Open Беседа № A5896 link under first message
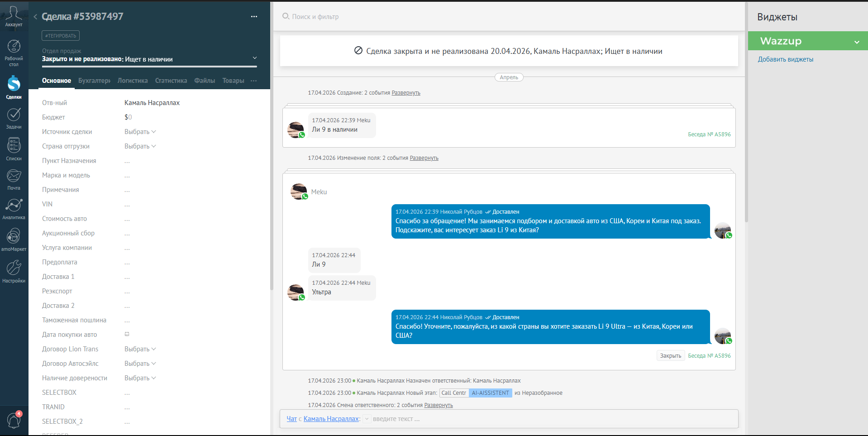The image size is (868, 436). [x=709, y=134]
